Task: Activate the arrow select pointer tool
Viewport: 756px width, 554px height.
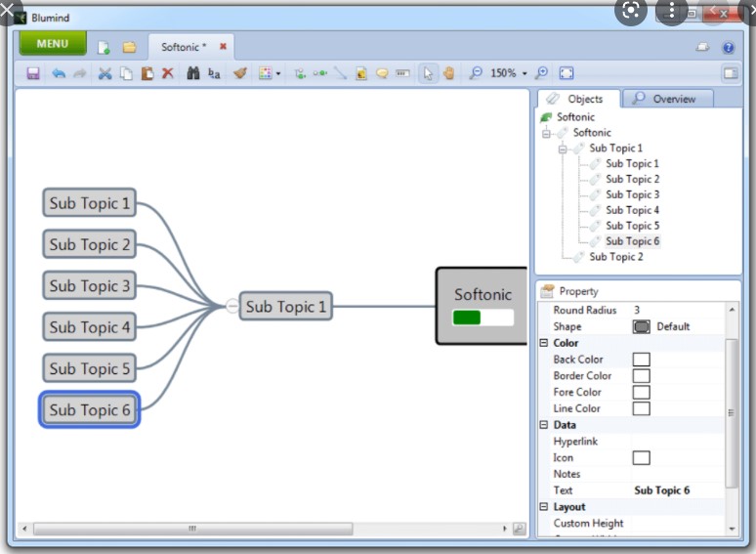Action: click(x=428, y=73)
